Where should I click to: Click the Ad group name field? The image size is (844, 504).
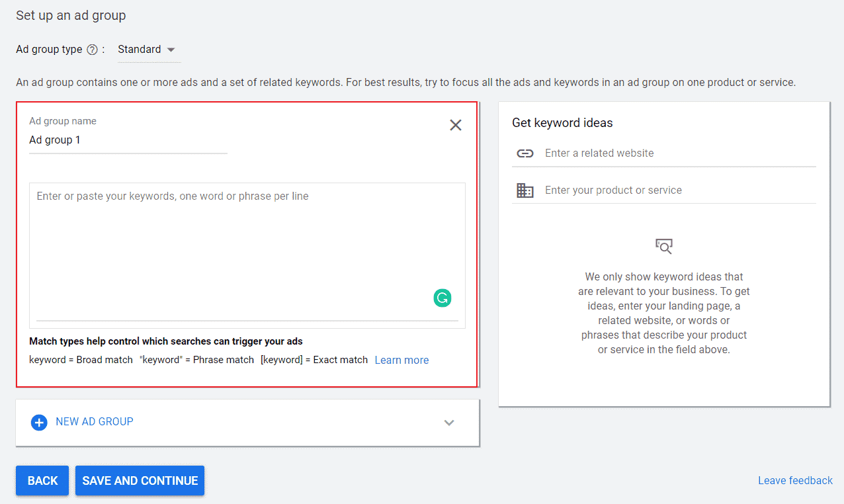[128, 140]
